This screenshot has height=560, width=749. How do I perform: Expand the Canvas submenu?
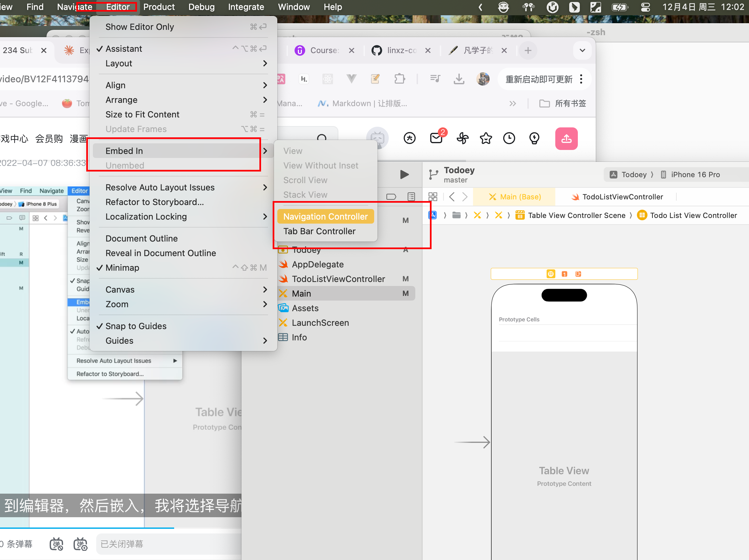[x=183, y=290]
